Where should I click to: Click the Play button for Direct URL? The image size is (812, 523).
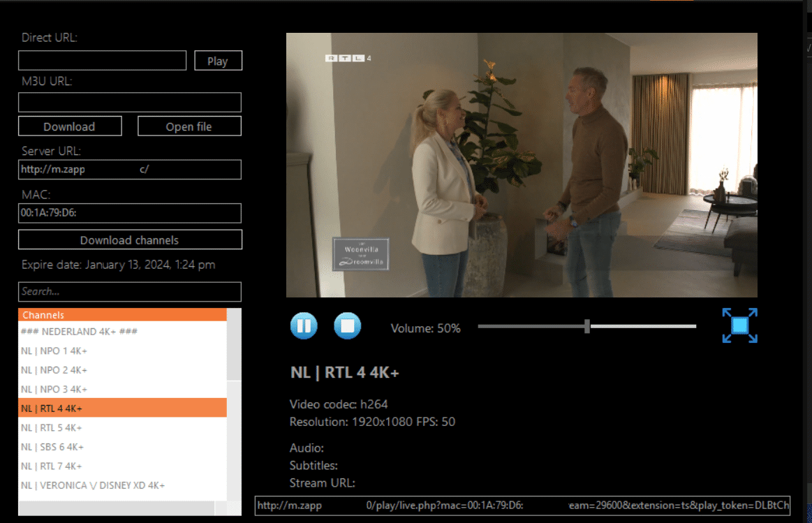coord(218,61)
